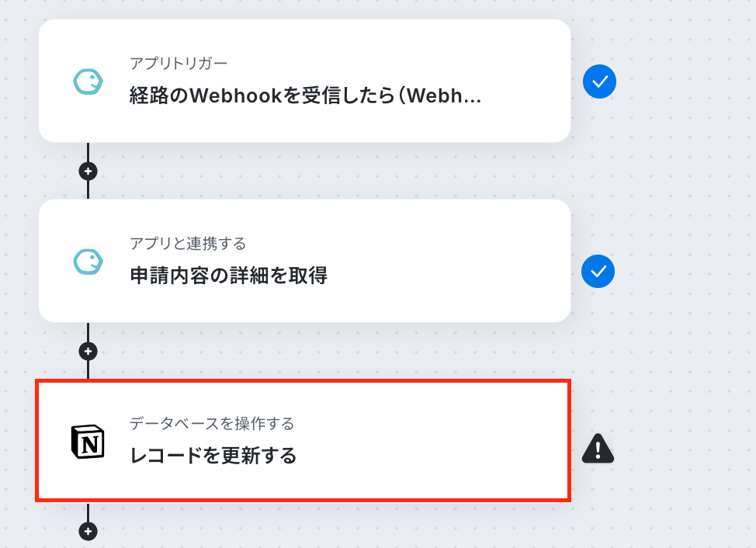Add a step below the Webhook trigger card

pos(88,171)
